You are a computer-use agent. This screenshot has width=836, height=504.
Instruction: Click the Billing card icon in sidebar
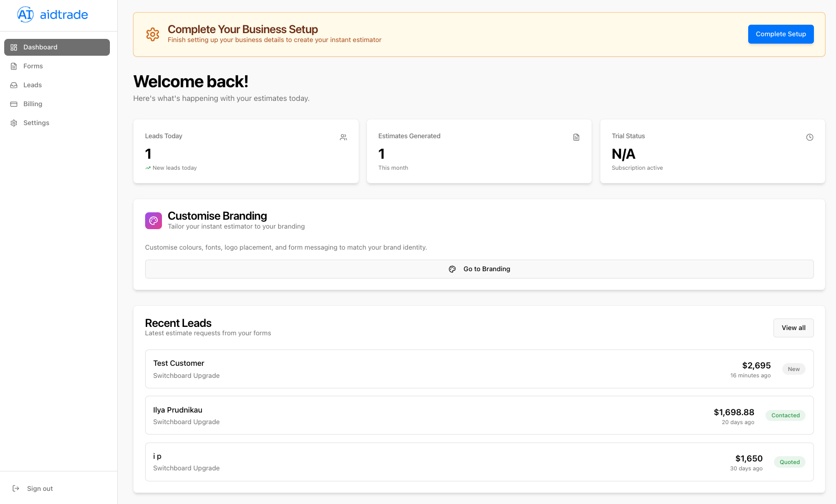click(14, 104)
